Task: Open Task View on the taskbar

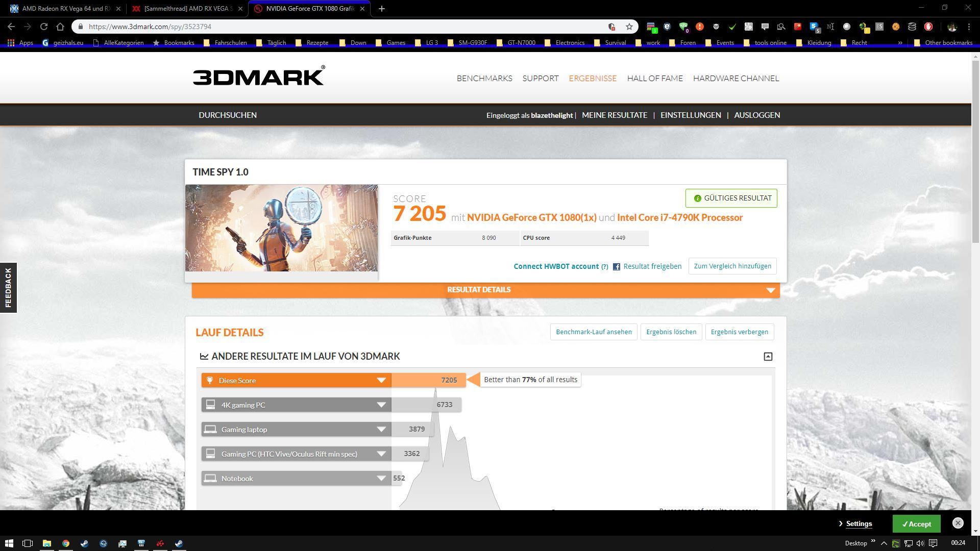Action: 28,543
